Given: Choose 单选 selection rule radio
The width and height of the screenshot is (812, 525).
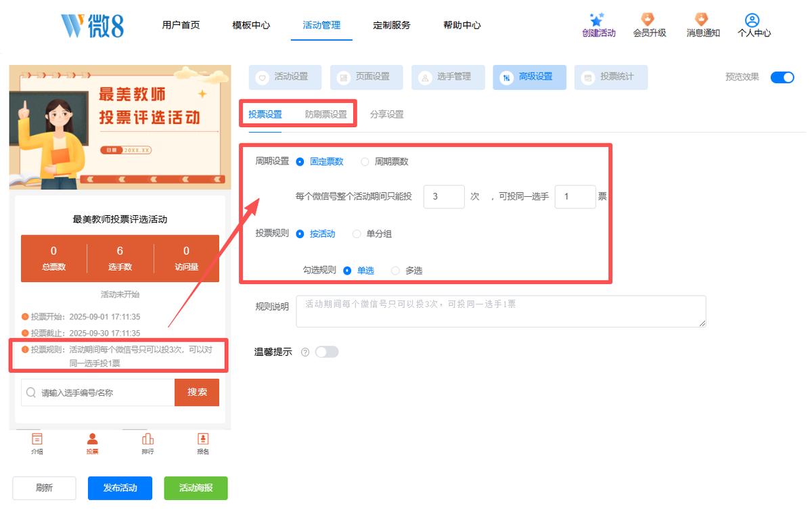Looking at the screenshot, I should 347,271.
